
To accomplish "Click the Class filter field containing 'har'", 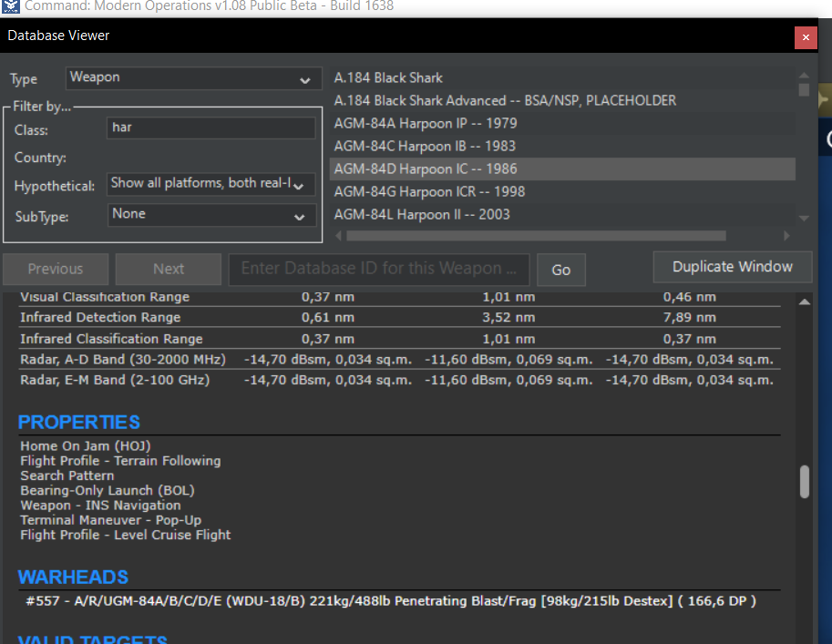I will point(211,128).
